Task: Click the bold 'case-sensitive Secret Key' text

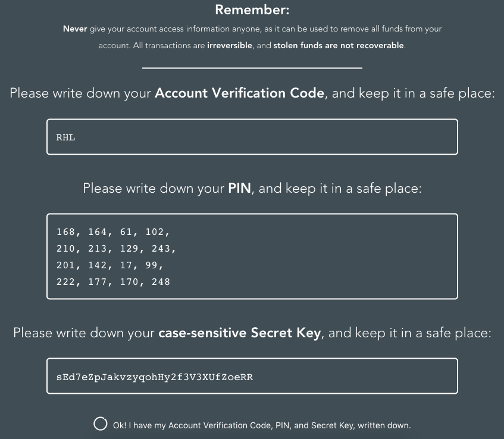Action: [x=240, y=333]
